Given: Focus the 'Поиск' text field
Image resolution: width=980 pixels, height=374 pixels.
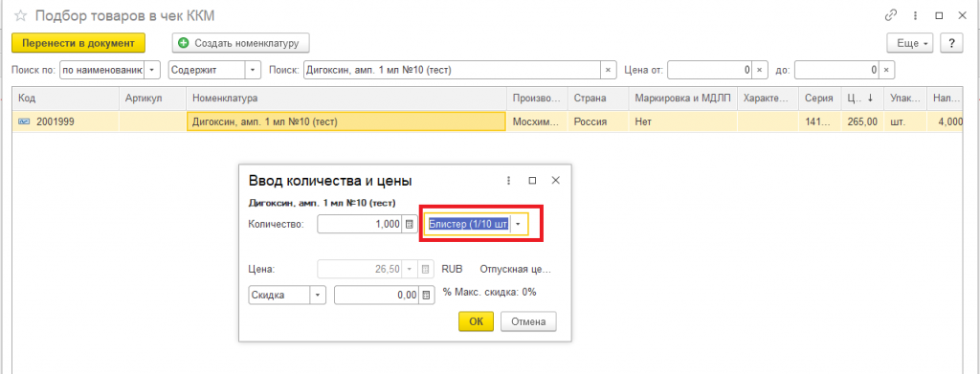Looking at the screenshot, I should (452, 70).
